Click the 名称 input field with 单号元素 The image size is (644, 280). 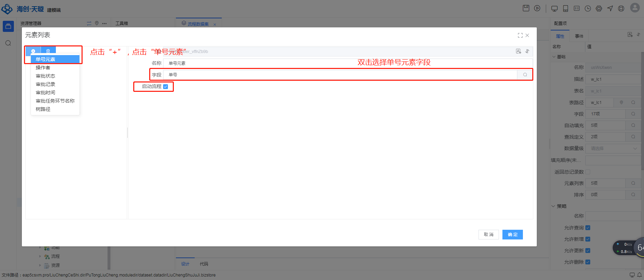[x=347, y=63]
